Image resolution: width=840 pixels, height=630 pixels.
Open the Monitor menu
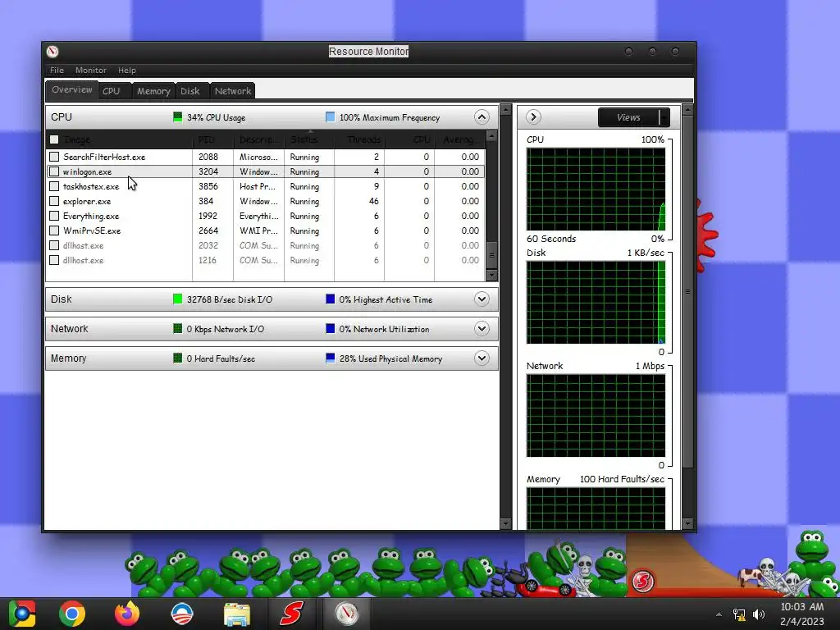tap(90, 71)
